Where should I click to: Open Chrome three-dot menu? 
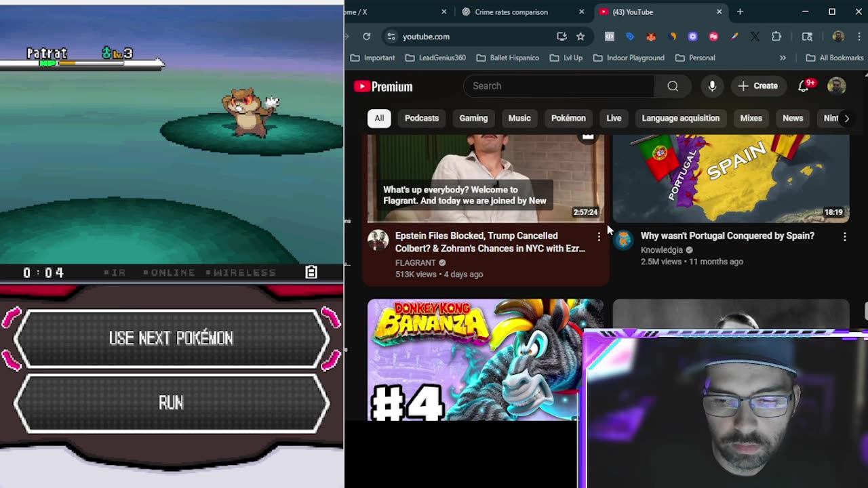858,37
